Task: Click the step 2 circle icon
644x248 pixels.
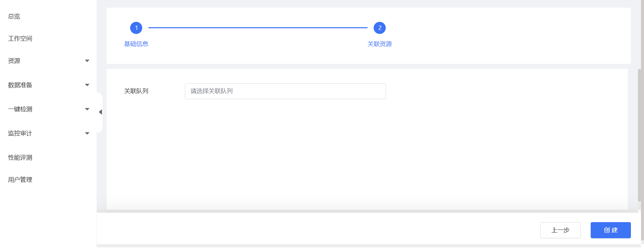Action: click(380, 28)
